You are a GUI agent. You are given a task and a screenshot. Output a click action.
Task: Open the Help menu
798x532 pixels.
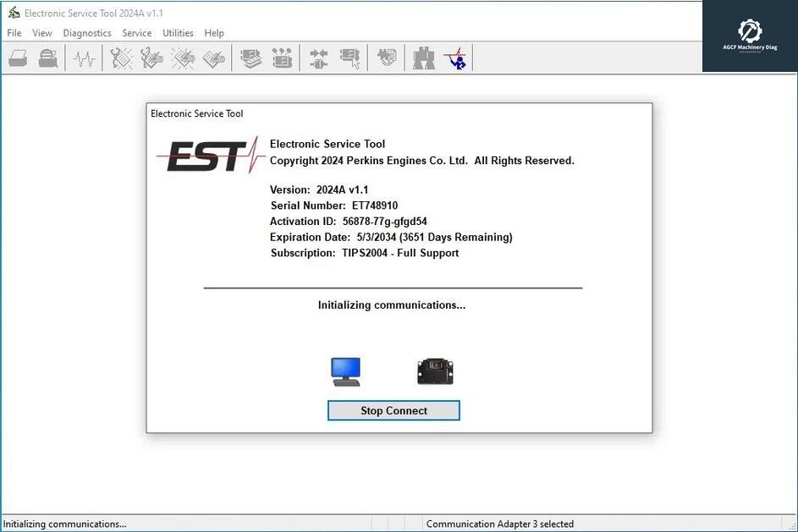click(x=214, y=33)
